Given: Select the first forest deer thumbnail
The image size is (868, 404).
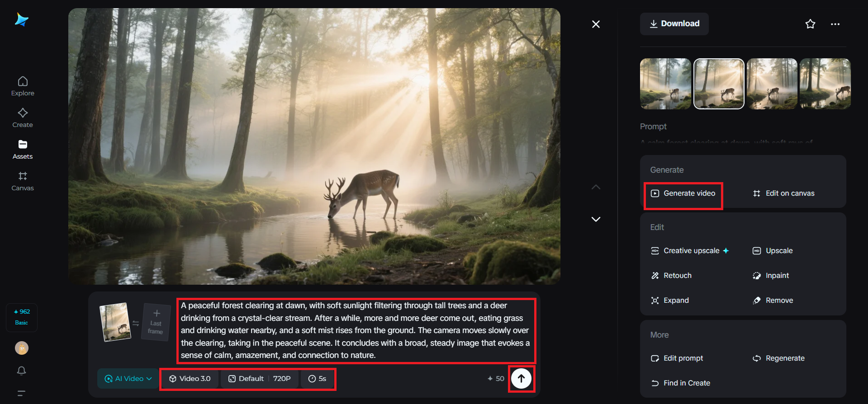Looking at the screenshot, I should pyautogui.click(x=665, y=84).
